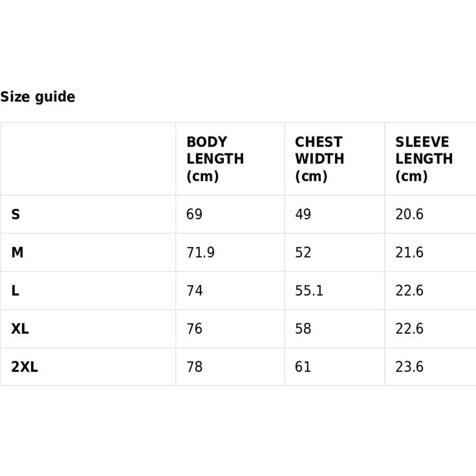Click the M size row label

coord(17,253)
